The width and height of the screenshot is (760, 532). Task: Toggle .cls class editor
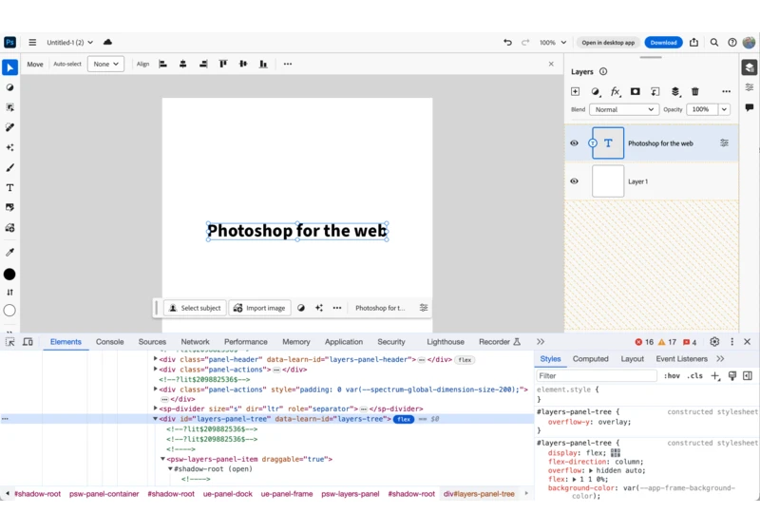(695, 376)
